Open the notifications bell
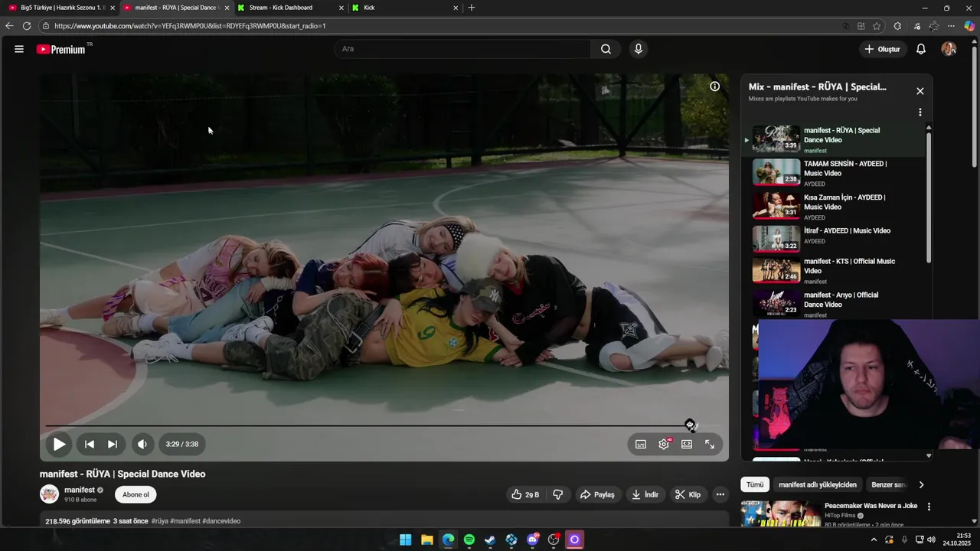 tap(921, 49)
